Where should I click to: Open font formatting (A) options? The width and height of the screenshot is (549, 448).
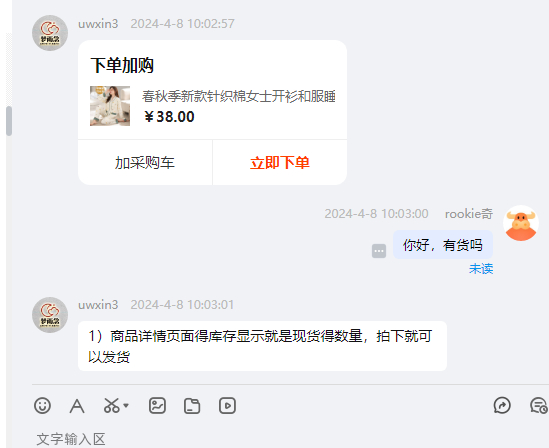click(x=77, y=406)
